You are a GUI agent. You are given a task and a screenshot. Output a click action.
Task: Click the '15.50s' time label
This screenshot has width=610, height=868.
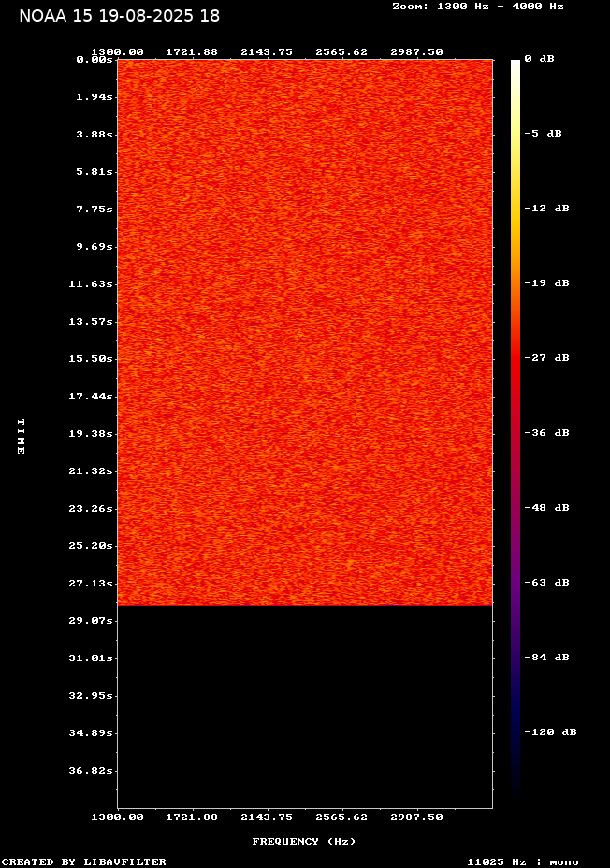click(91, 359)
